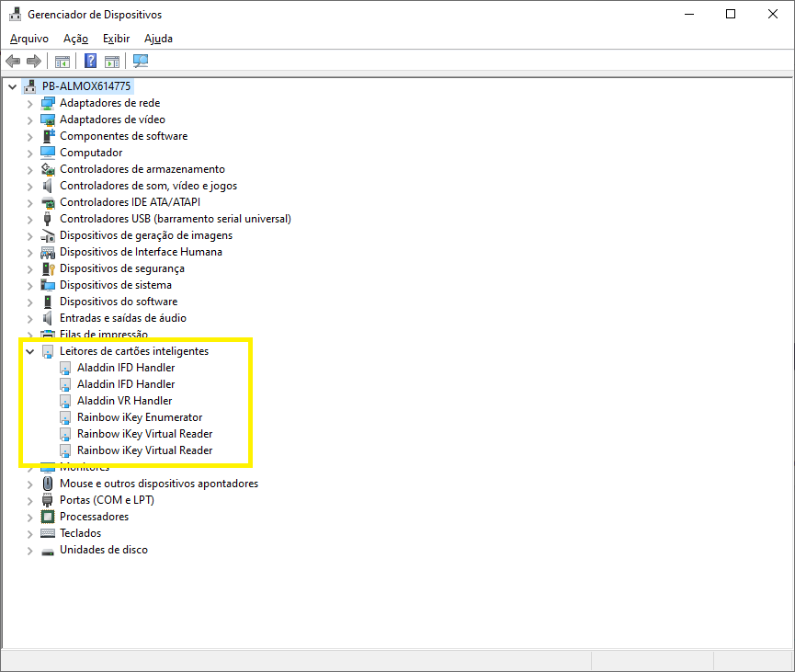Click the Forward arrow in toolbar
The width and height of the screenshot is (795, 672).
34,62
